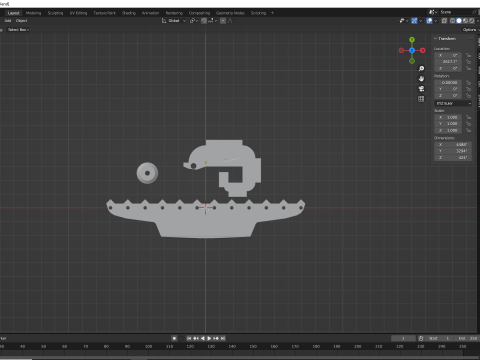Click the negative X axis gizmo circle
This screenshot has height=360, width=480.
point(401,50)
